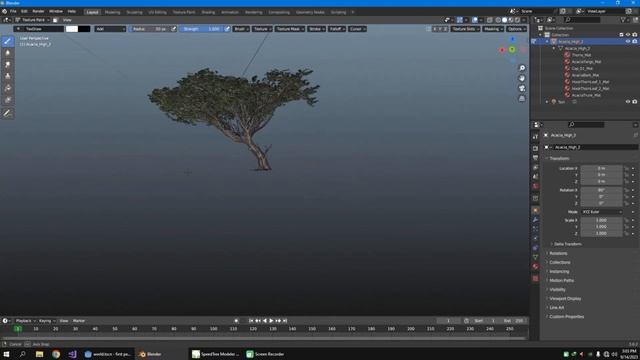640x360 pixels.
Task: Open the Options popover button
Action: pos(516,29)
